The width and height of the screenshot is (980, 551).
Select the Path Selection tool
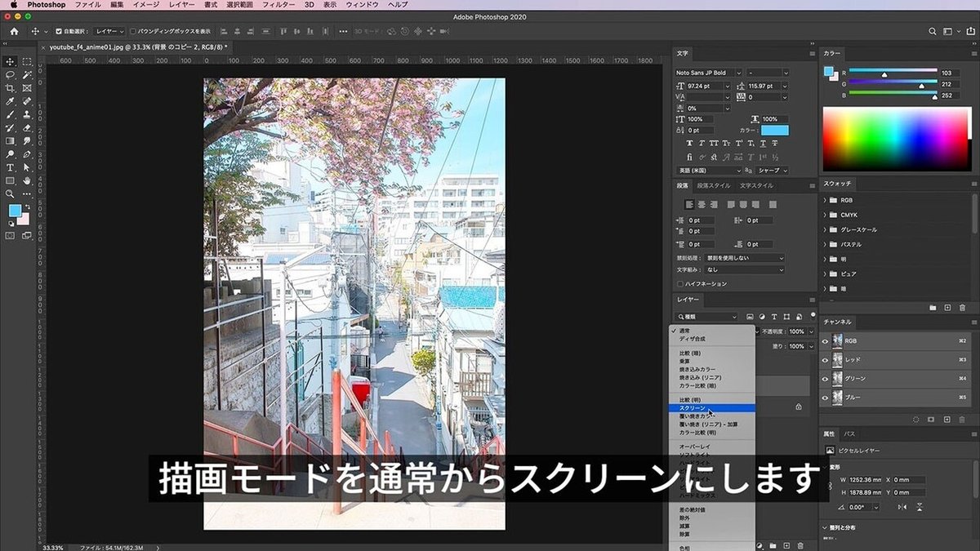(x=27, y=167)
